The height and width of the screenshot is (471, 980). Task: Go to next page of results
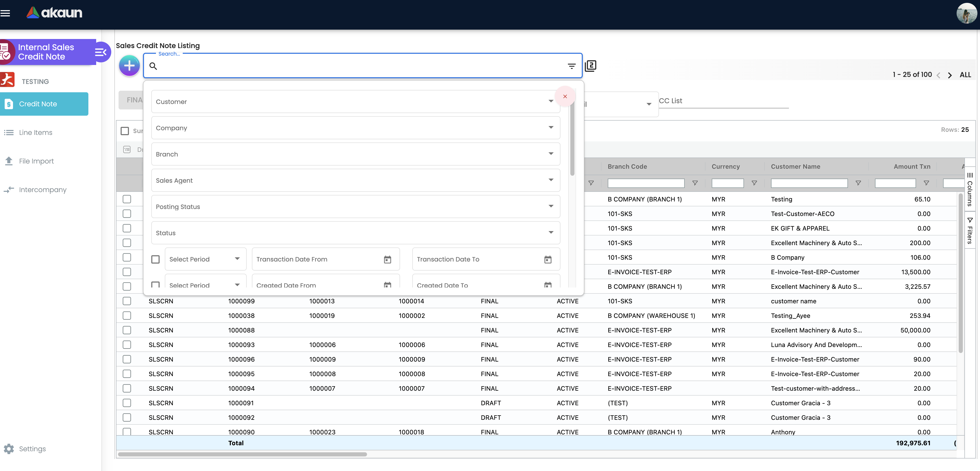click(950, 75)
